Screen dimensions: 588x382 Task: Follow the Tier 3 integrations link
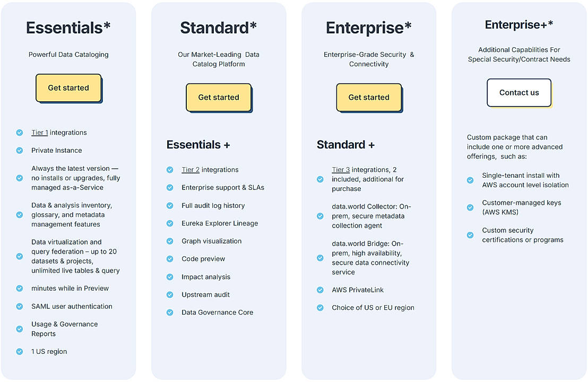click(341, 170)
